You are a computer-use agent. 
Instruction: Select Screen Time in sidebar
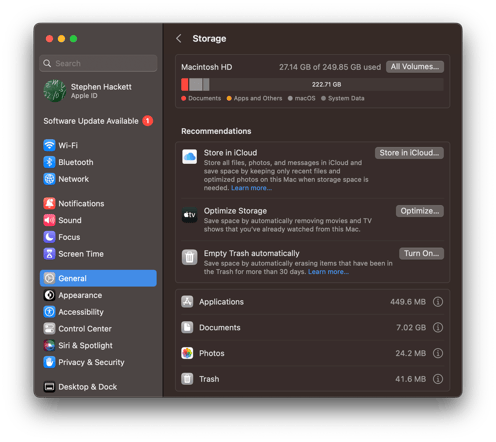point(81,254)
